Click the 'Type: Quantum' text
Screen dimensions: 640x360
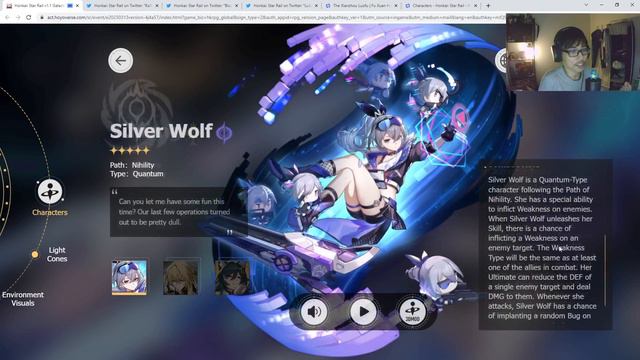(x=136, y=174)
